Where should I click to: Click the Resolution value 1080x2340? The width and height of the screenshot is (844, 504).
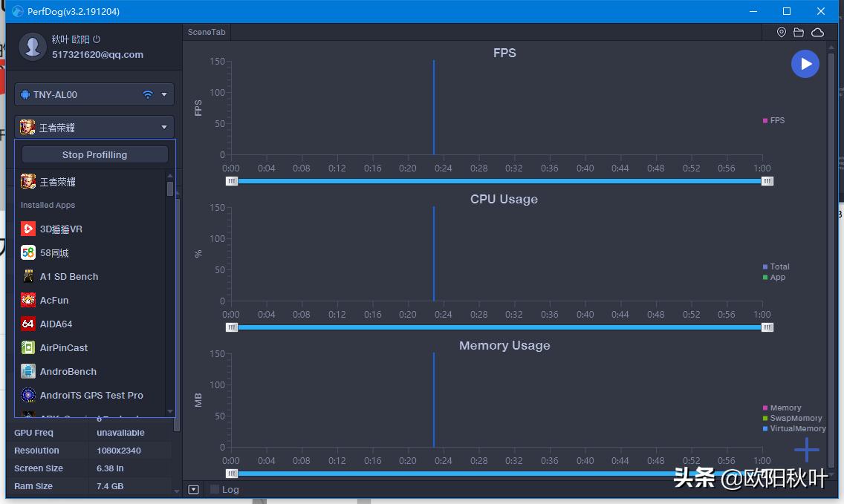point(118,451)
